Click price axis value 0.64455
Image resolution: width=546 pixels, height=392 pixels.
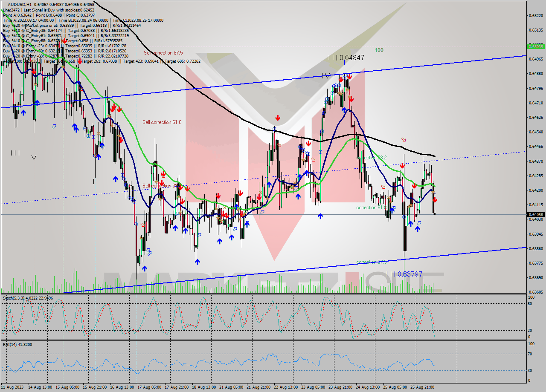[535, 147]
